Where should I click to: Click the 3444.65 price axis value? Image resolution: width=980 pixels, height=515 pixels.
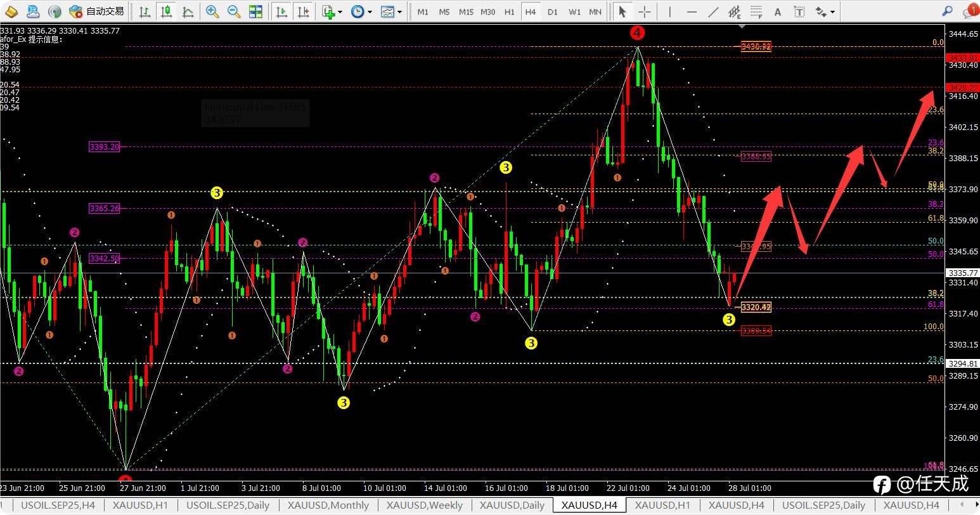(x=964, y=34)
